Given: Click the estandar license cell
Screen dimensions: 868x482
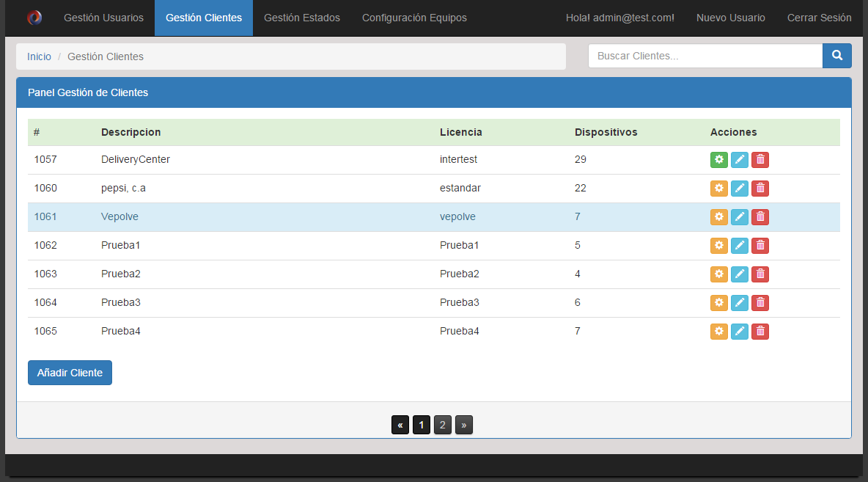Looking at the screenshot, I should click(x=460, y=189).
